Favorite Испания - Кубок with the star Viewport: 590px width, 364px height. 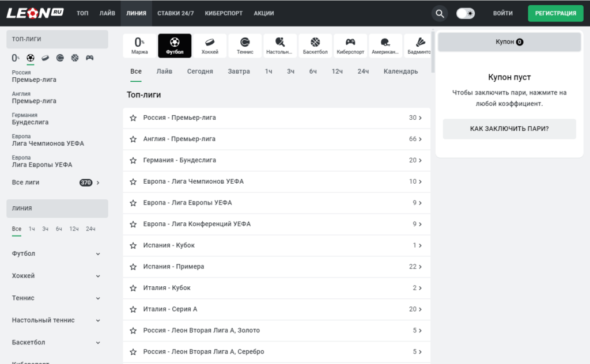tap(133, 245)
